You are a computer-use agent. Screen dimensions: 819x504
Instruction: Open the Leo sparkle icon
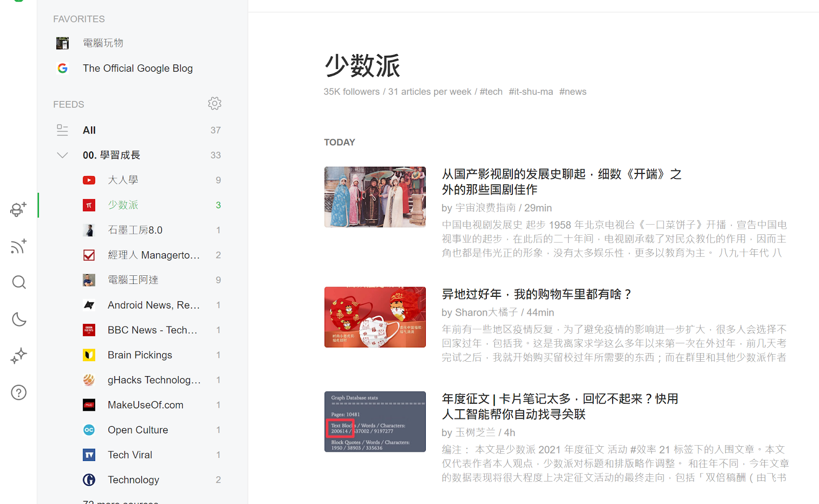pyautogui.click(x=19, y=356)
